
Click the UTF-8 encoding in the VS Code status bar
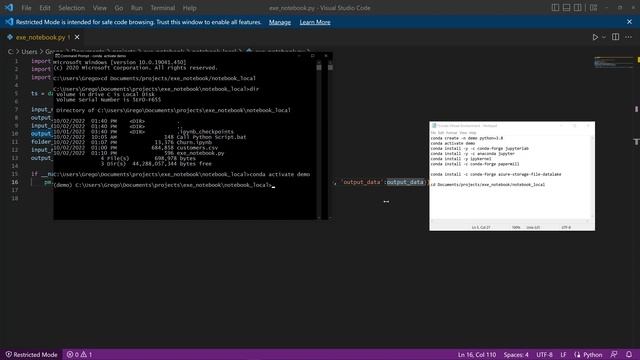click(544, 355)
